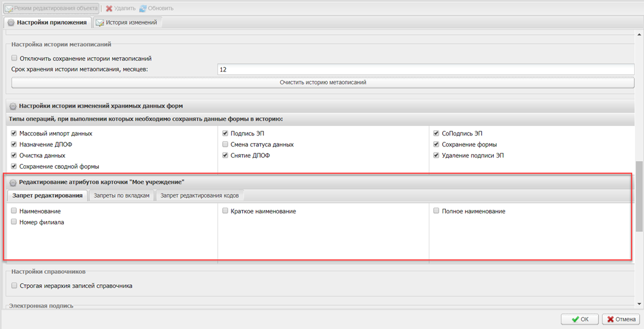
Task: Click the Обновить refresh icon
Action: 143,8
